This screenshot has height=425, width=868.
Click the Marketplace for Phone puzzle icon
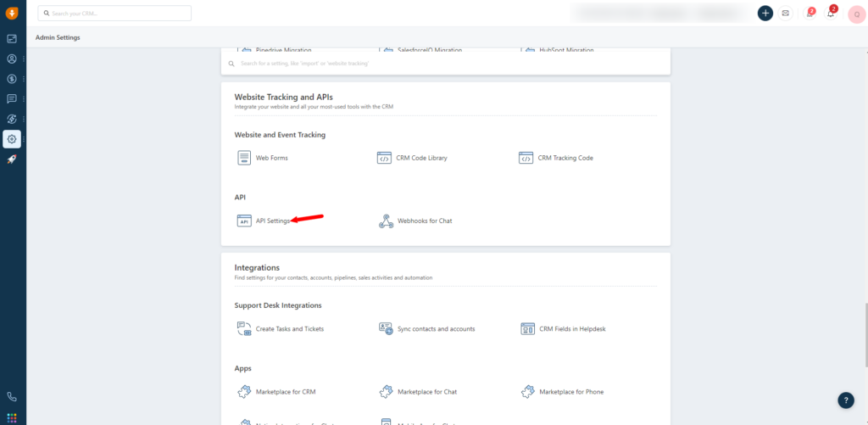click(x=527, y=392)
